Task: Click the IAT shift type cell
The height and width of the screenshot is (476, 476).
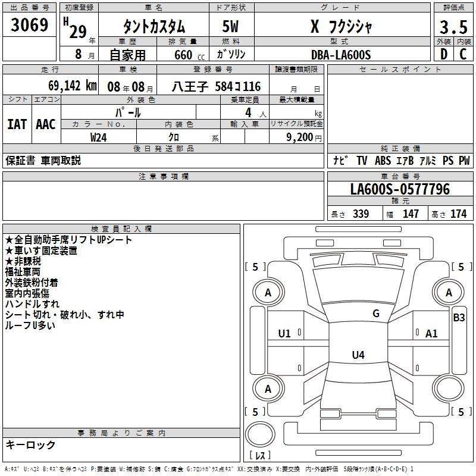Action: tap(17, 124)
